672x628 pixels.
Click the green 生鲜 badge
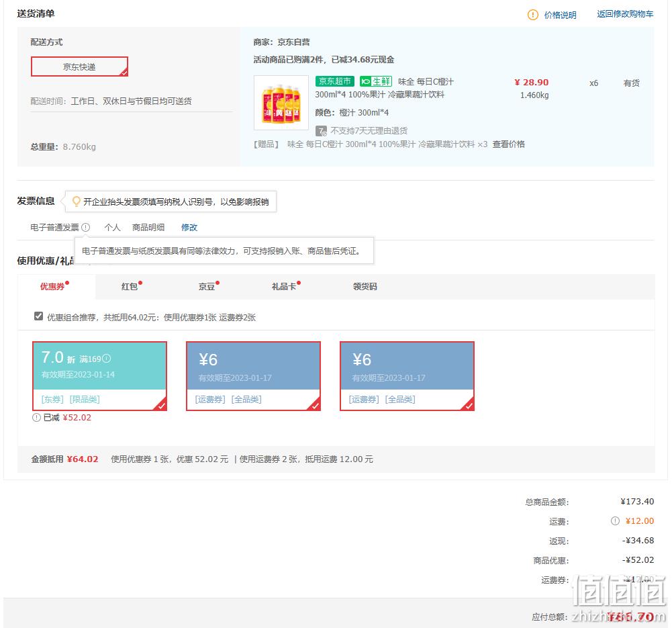(x=376, y=81)
